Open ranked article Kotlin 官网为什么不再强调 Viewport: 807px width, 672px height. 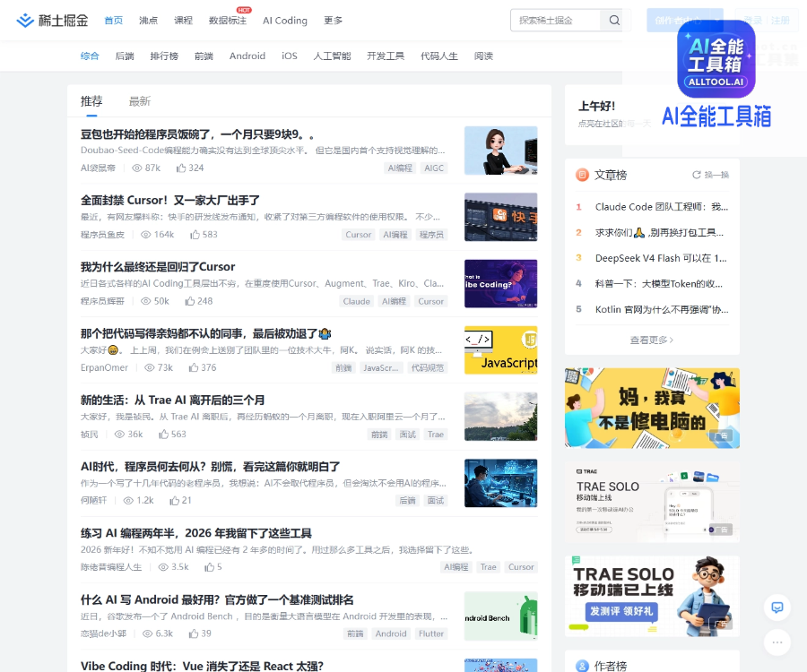[x=662, y=309]
